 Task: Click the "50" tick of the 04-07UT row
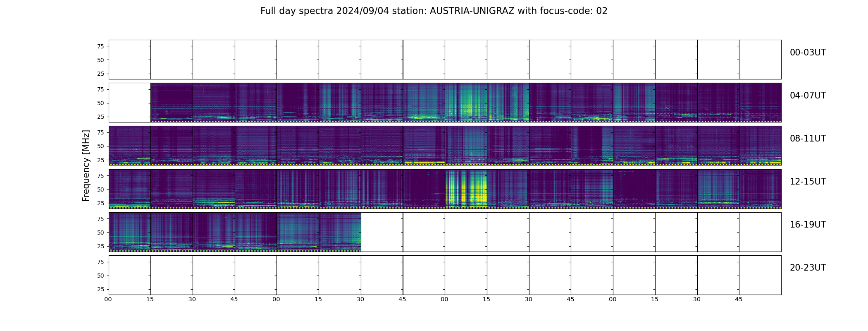(100, 103)
